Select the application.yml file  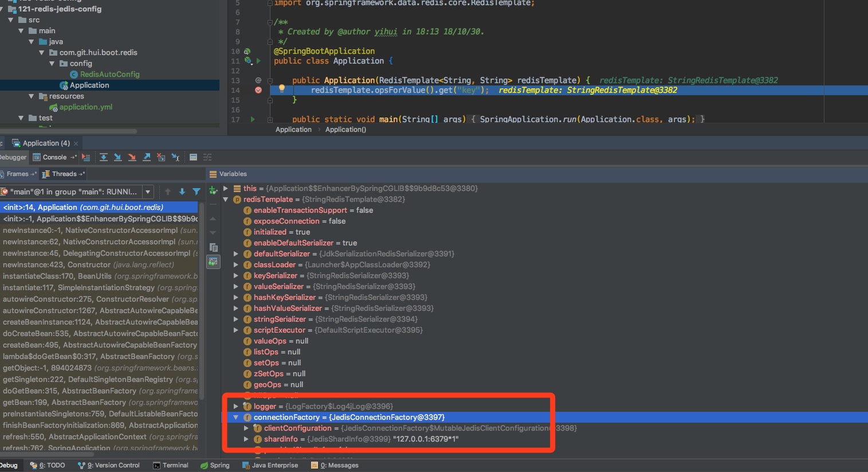click(x=85, y=107)
